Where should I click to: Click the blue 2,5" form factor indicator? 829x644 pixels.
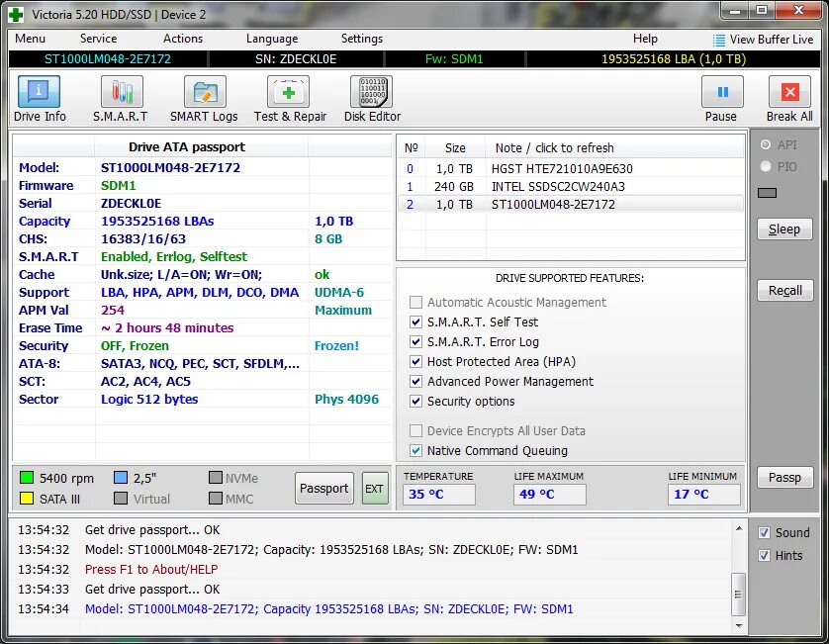tap(121, 478)
